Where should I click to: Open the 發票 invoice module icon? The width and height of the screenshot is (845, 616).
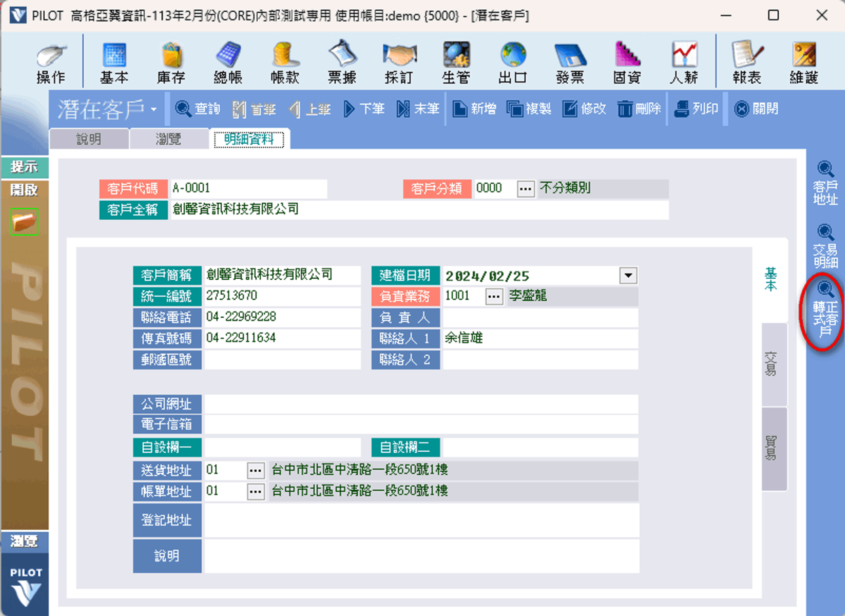coord(570,62)
